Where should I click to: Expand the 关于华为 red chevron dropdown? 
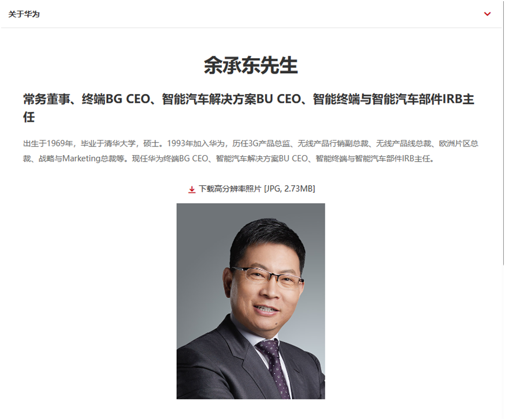pyautogui.click(x=488, y=14)
